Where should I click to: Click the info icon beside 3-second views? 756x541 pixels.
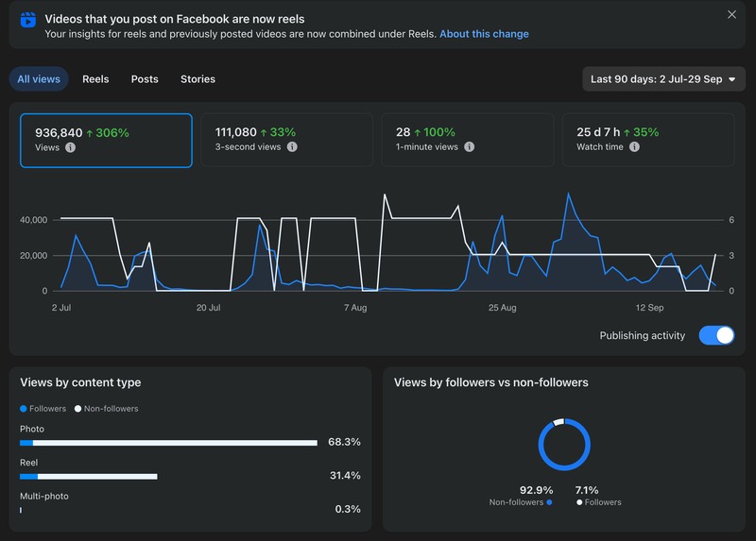coord(292,147)
